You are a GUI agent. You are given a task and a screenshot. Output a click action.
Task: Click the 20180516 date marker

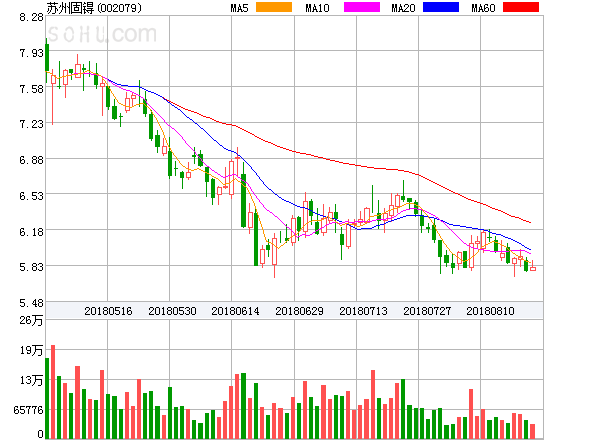coord(109,311)
